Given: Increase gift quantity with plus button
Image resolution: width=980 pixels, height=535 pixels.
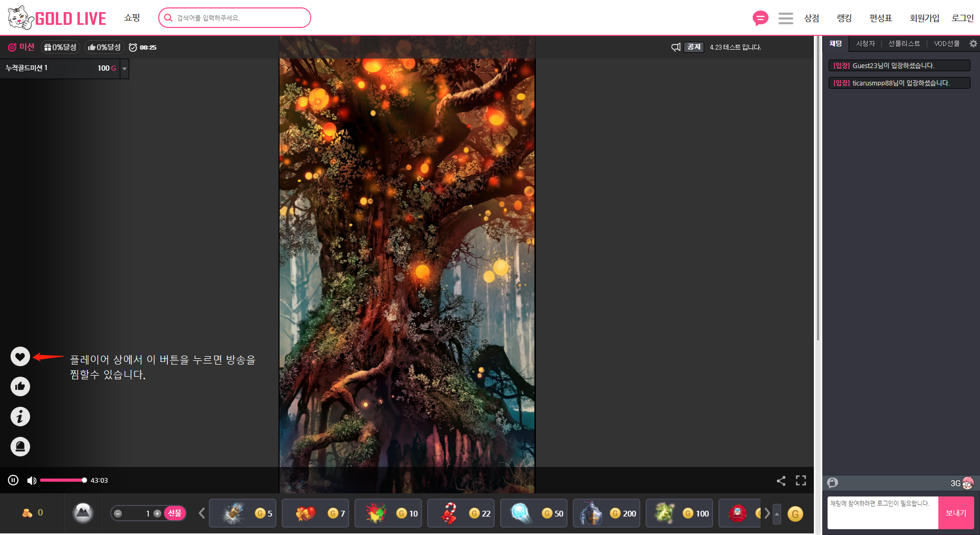Looking at the screenshot, I should (157, 513).
